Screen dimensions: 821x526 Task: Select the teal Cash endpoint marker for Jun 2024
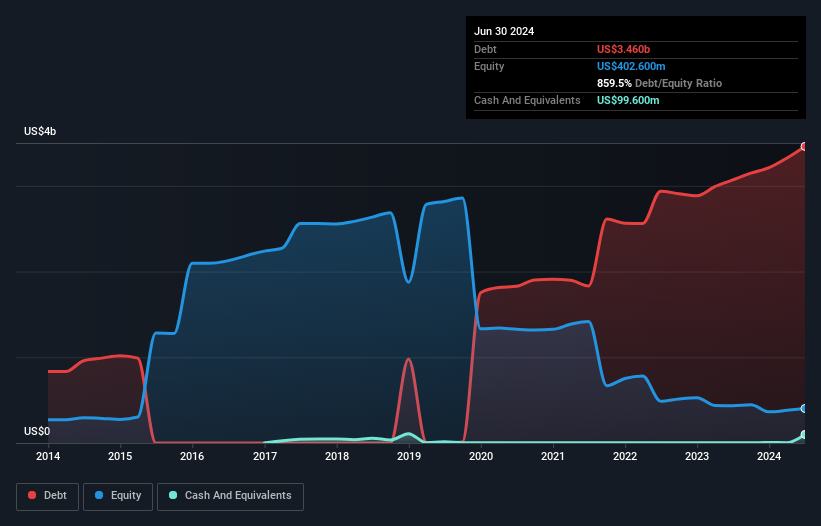coord(804,434)
